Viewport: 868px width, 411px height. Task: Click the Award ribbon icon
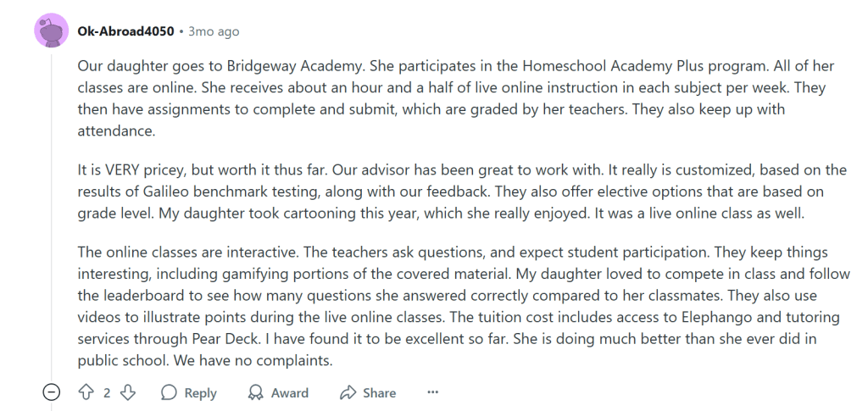pos(255,392)
